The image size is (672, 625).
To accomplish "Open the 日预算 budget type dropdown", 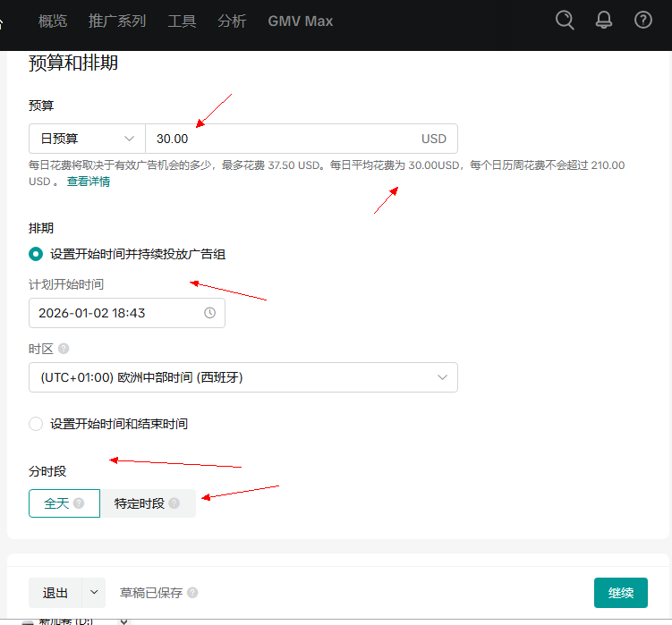I will click(87, 139).
